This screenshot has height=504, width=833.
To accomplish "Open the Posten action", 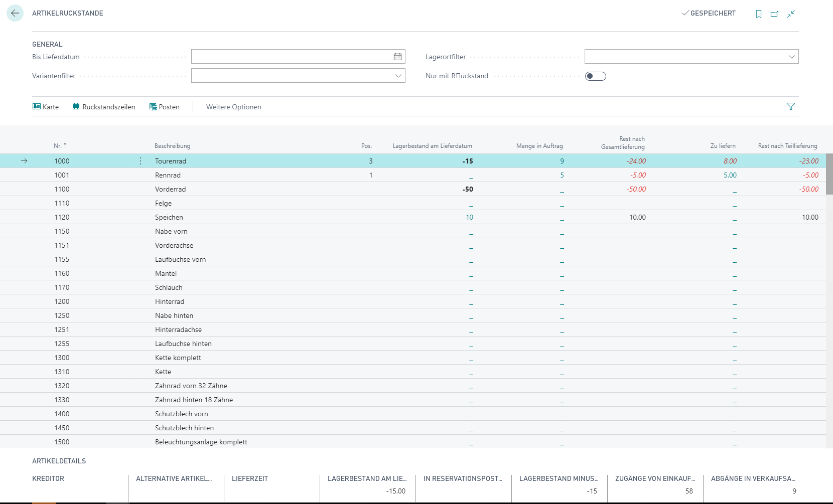I will click(x=164, y=107).
